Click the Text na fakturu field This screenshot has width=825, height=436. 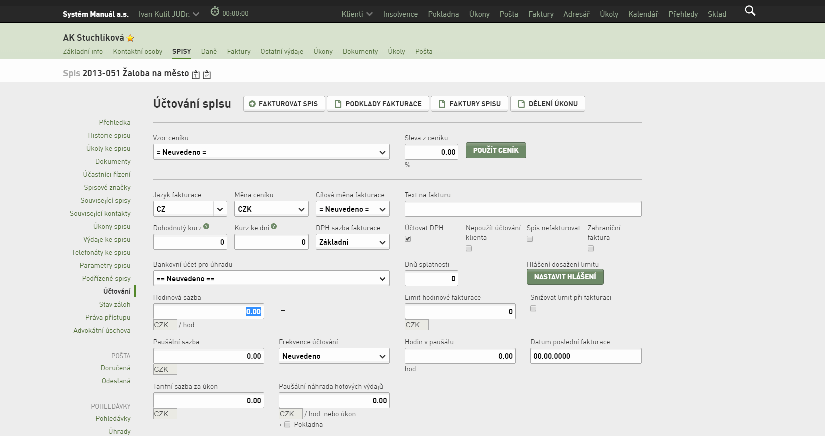click(523, 209)
